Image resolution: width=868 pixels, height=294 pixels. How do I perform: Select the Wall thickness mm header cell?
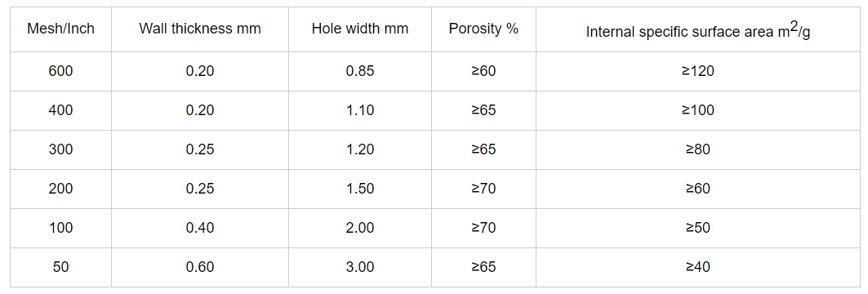pos(200,29)
